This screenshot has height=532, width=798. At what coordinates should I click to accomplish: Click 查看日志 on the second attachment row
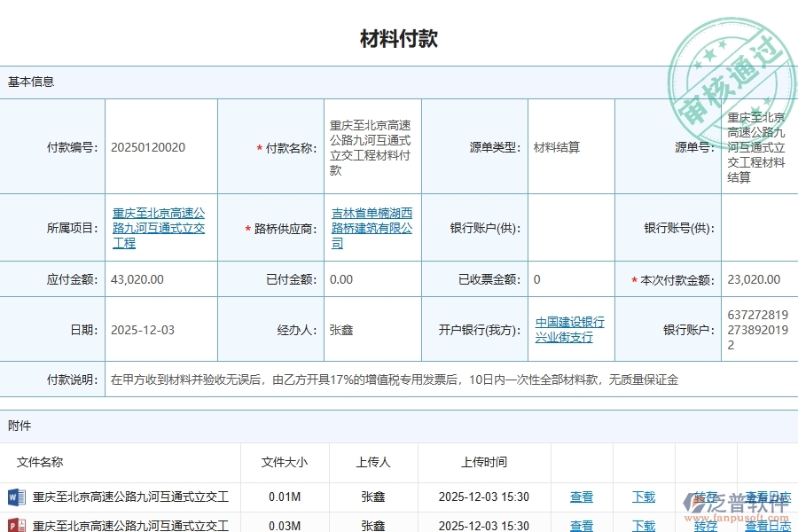(765, 525)
